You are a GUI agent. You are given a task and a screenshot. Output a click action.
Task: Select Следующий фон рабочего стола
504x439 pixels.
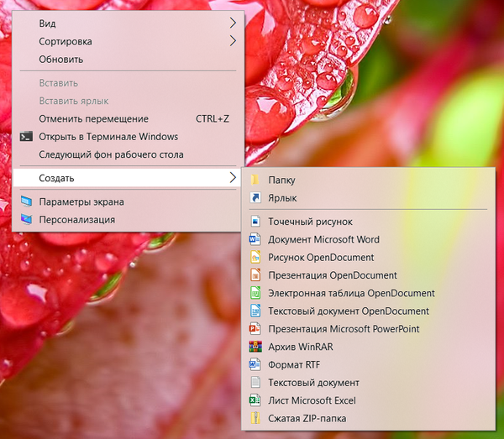[x=111, y=154]
